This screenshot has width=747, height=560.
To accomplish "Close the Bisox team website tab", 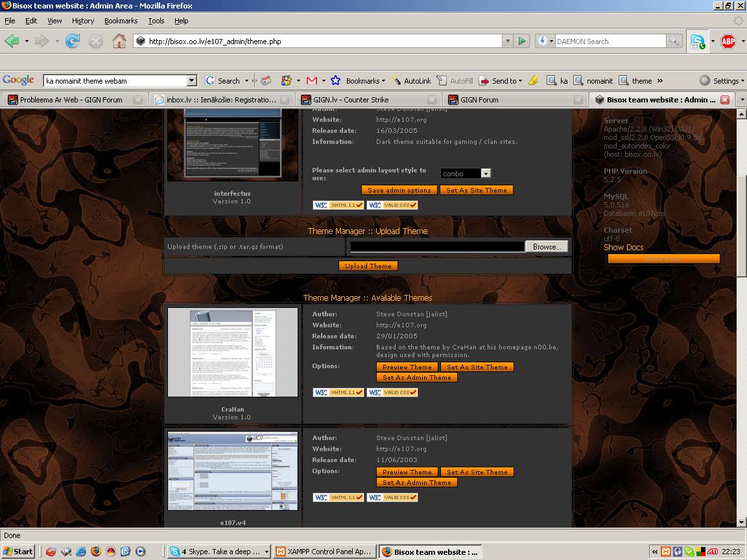I will pyautogui.click(x=725, y=100).
